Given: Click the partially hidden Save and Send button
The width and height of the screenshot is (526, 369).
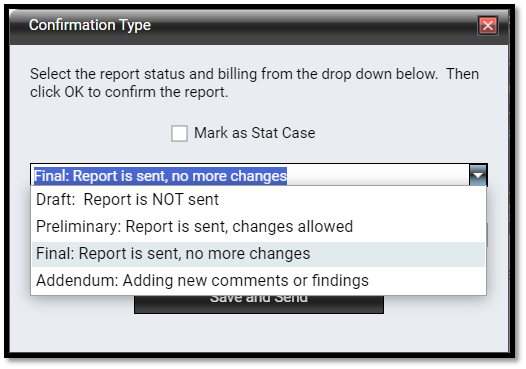Looking at the screenshot, I should 259,305.
